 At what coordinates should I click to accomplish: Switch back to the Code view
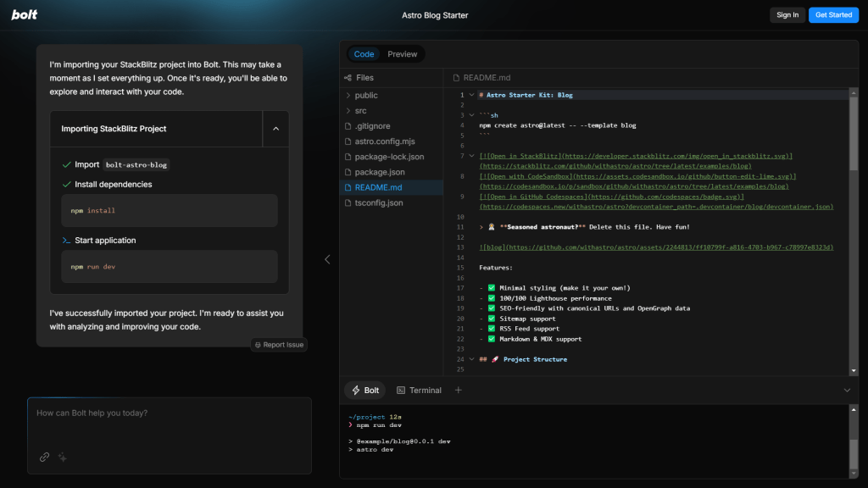(x=364, y=53)
